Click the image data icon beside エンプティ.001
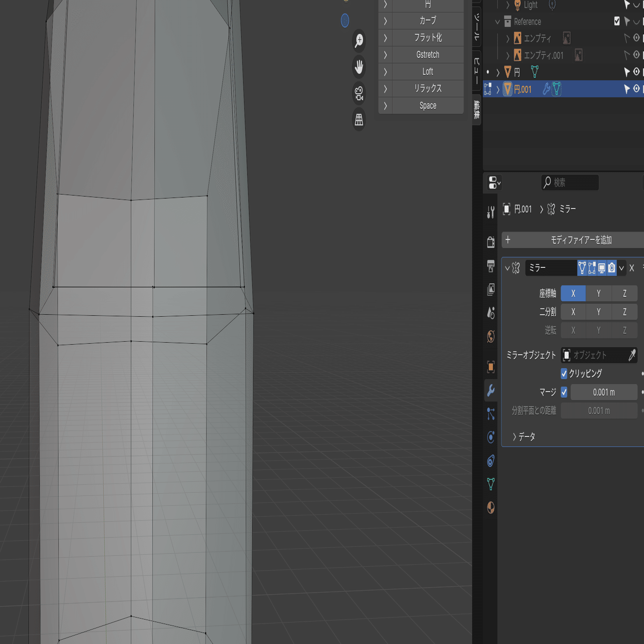Image resolution: width=644 pixels, height=644 pixels. (x=579, y=55)
